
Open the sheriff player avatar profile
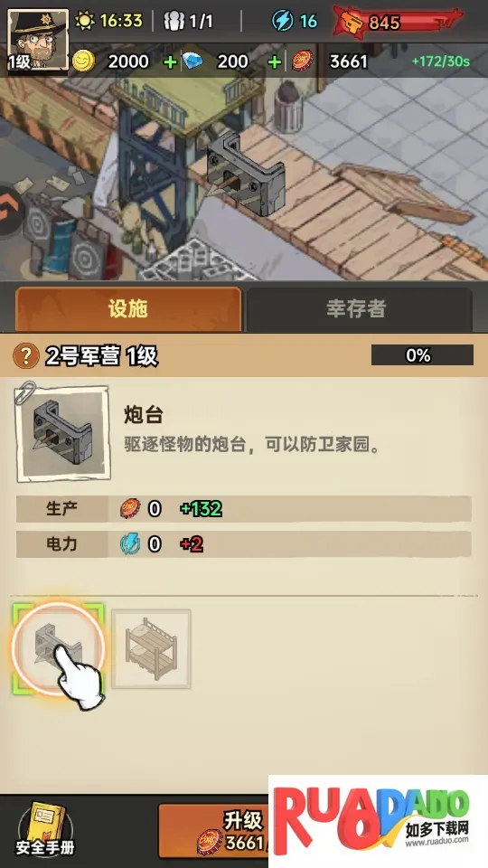point(38,40)
